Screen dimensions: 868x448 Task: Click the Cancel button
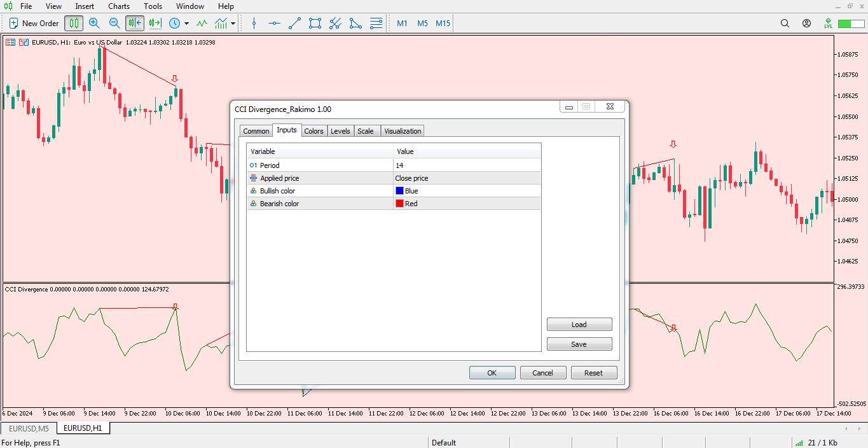[543, 373]
